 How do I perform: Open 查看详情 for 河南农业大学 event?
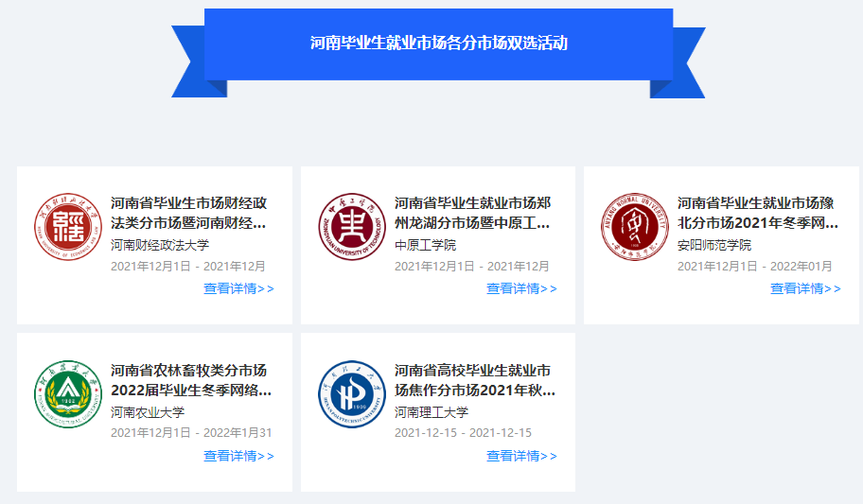238,456
